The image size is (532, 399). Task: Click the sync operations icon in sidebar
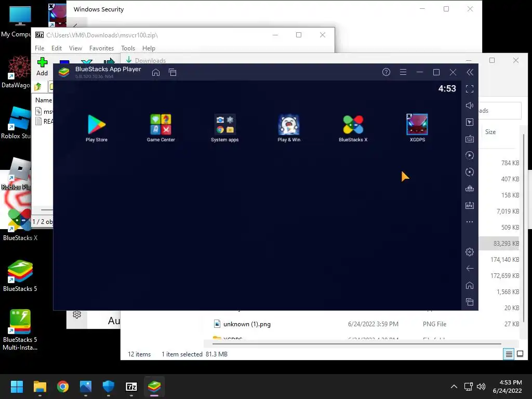click(x=470, y=172)
